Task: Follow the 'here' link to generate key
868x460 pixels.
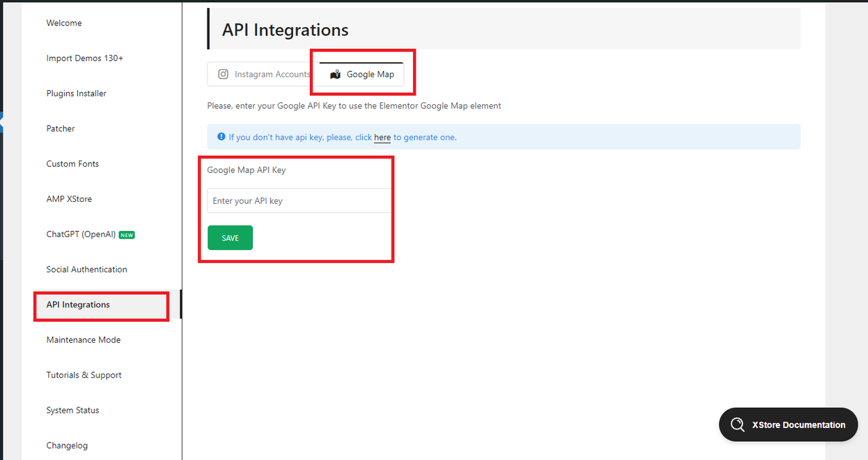Action: pyautogui.click(x=382, y=138)
